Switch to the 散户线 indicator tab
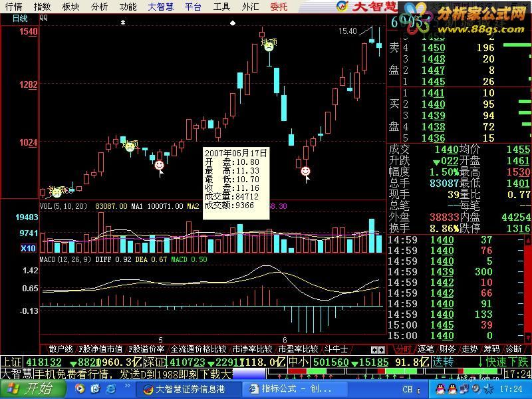532x399 pixels. pos(61,348)
